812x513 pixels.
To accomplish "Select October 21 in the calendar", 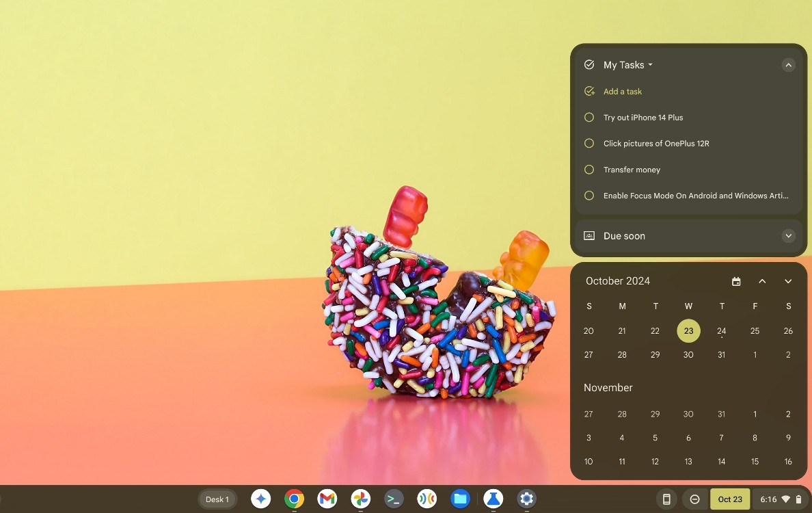I will point(622,330).
